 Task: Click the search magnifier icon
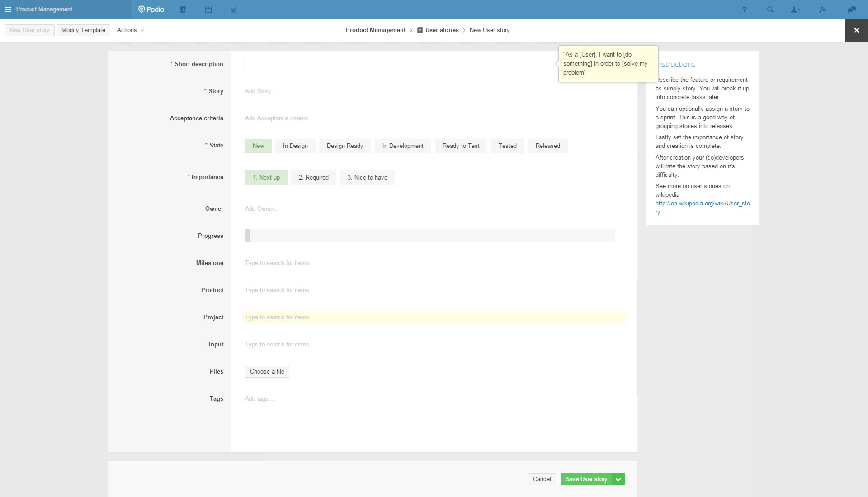(x=770, y=9)
